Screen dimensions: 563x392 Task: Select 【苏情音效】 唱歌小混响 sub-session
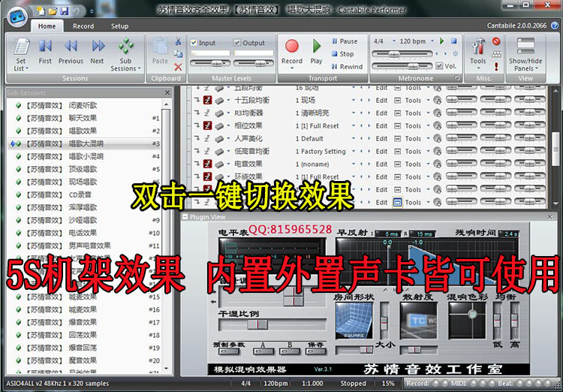[x=87, y=156]
